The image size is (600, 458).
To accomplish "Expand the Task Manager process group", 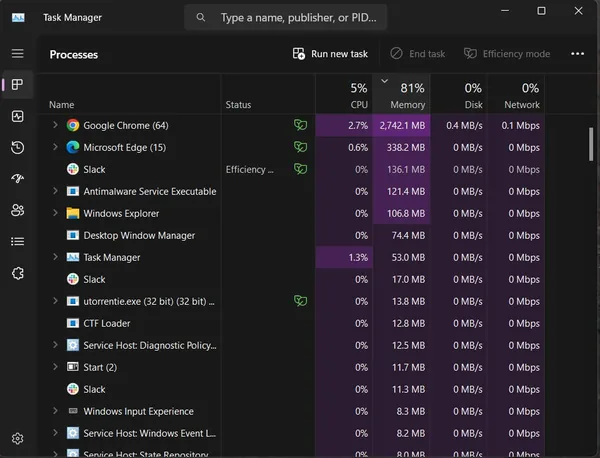I will 55,257.
